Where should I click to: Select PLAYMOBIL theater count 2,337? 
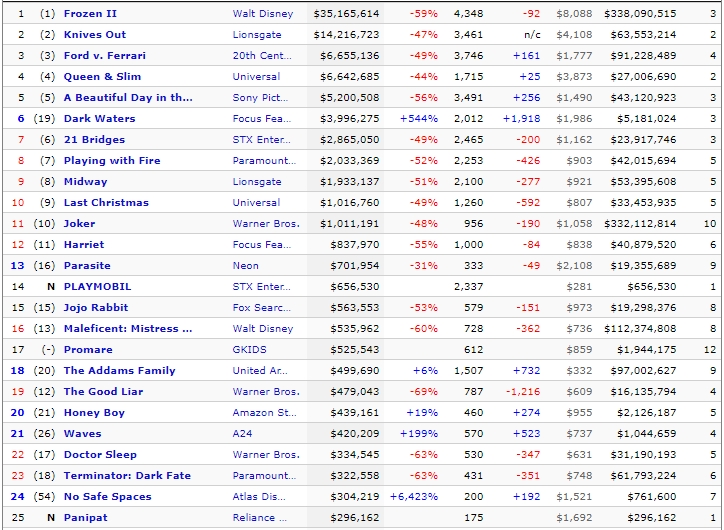tap(469, 287)
